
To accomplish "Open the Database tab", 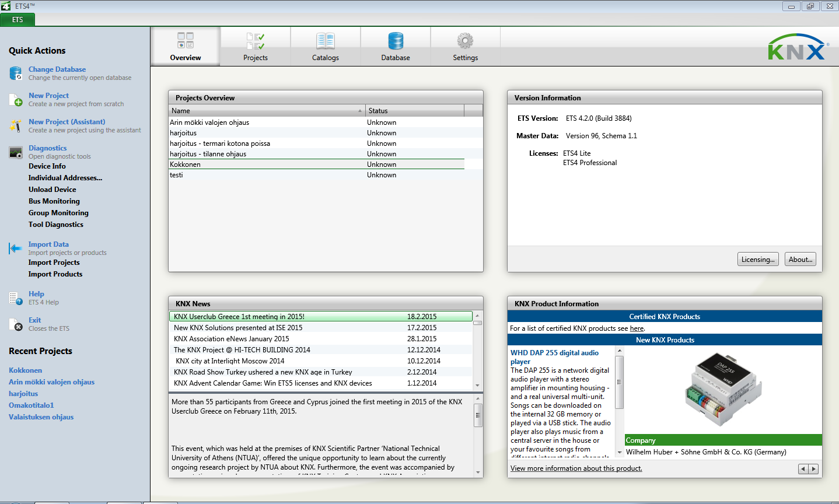I will [396, 46].
